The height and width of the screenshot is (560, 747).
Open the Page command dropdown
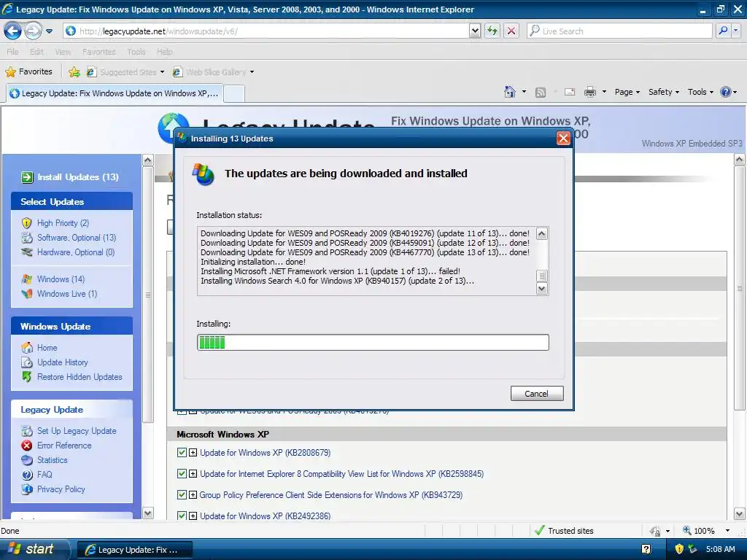click(627, 92)
